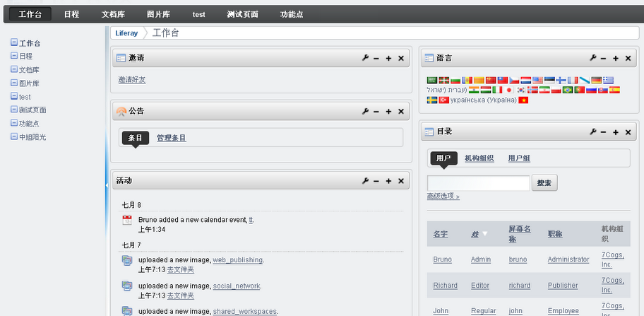The height and width of the screenshot is (316, 644).
Task: Collapse the 工作台 node in sidebar tree
Action: point(14,42)
